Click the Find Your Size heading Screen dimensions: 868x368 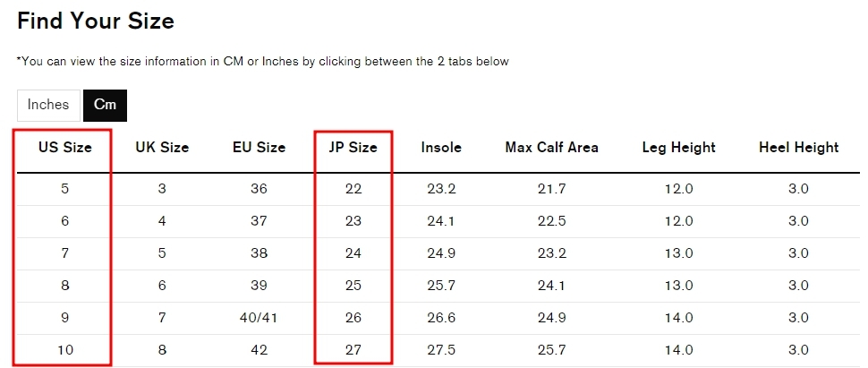96,21
